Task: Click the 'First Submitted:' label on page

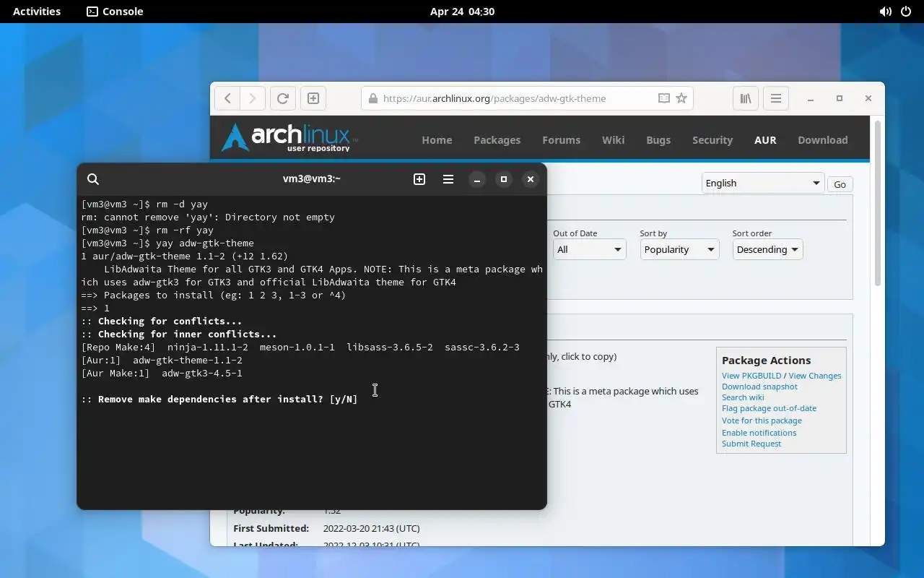Action: coord(271,528)
